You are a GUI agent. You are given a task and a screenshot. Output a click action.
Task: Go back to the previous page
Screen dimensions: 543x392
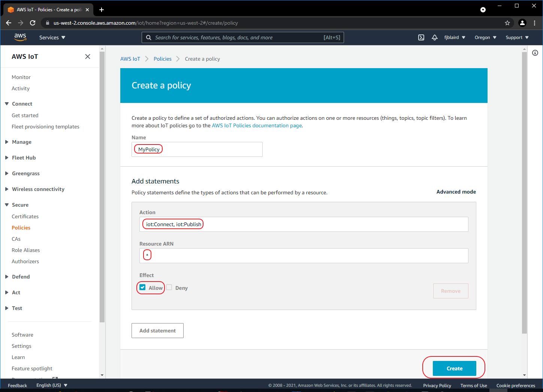[9, 23]
